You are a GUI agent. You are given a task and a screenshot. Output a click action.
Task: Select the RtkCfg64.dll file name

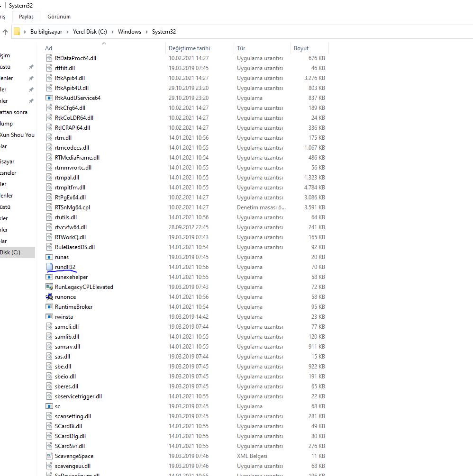coord(70,108)
